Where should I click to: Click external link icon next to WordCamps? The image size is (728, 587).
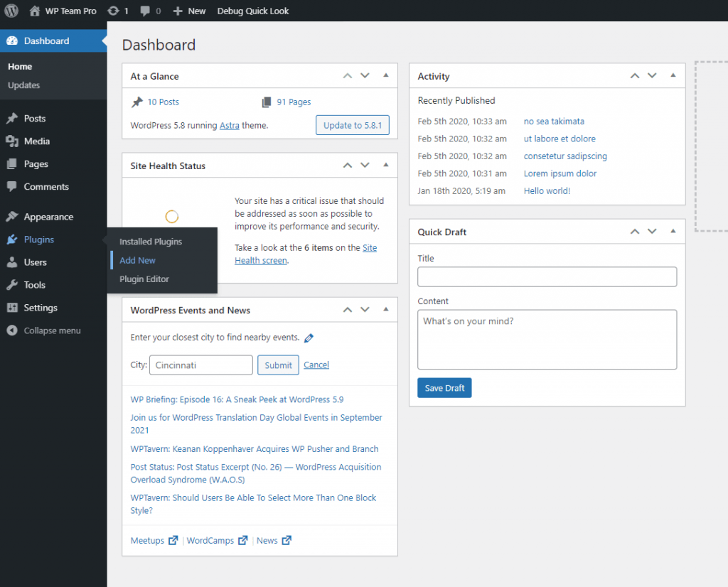click(x=243, y=540)
